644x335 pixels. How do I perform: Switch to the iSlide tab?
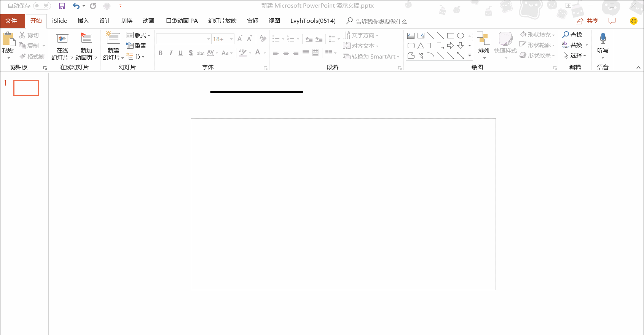click(x=60, y=21)
